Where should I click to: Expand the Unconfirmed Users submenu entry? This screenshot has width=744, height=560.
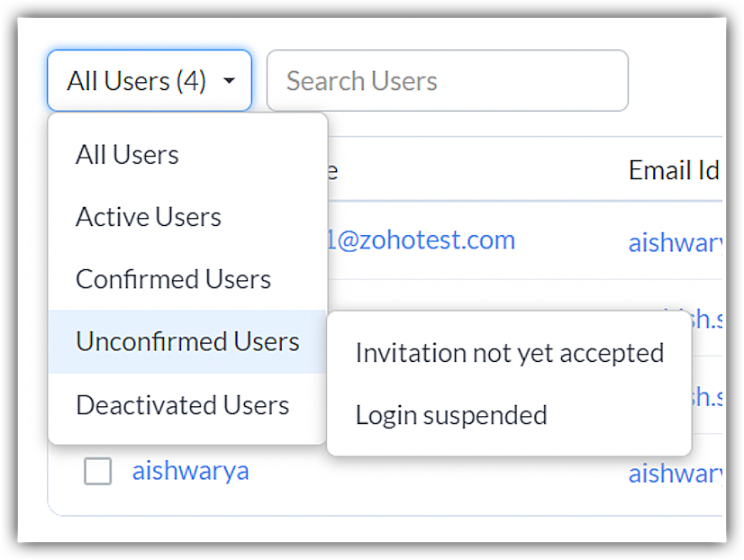click(x=187, y=342)
